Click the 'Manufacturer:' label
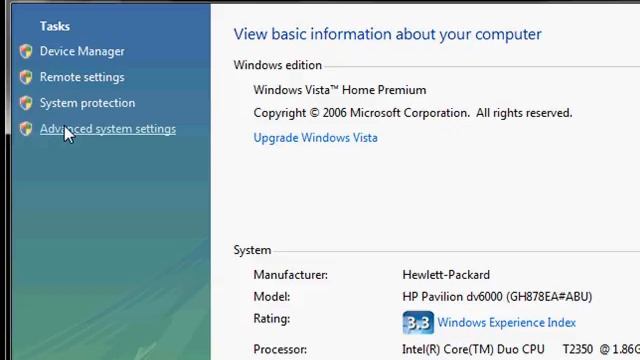Image resolution: width=640 pixels, height=360 pixels. point(291,275)
